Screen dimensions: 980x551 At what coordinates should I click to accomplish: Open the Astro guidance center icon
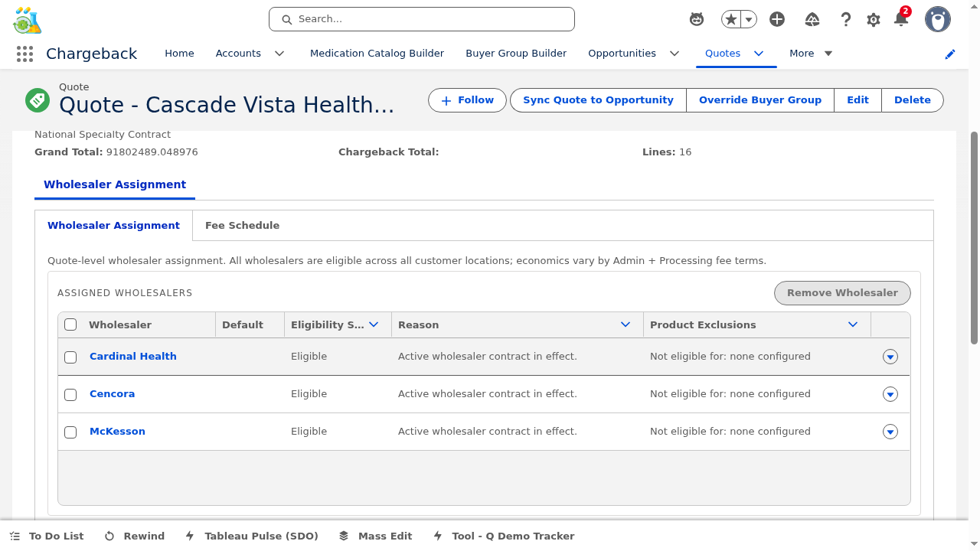pyautogui.click(x=697, y=19)
